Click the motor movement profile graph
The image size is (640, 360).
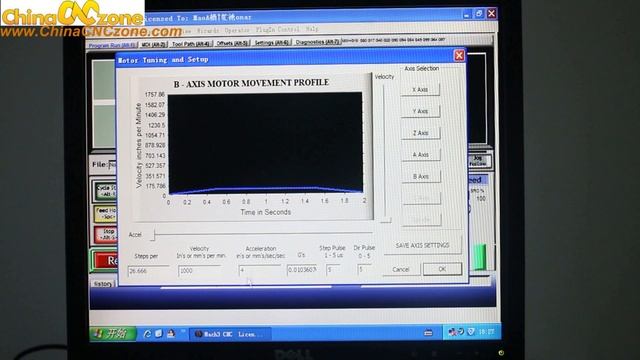[x=265, y=142]
